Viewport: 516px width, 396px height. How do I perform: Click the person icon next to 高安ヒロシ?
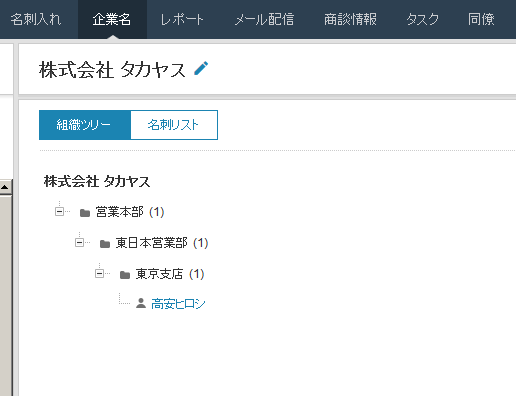[141, 303]
